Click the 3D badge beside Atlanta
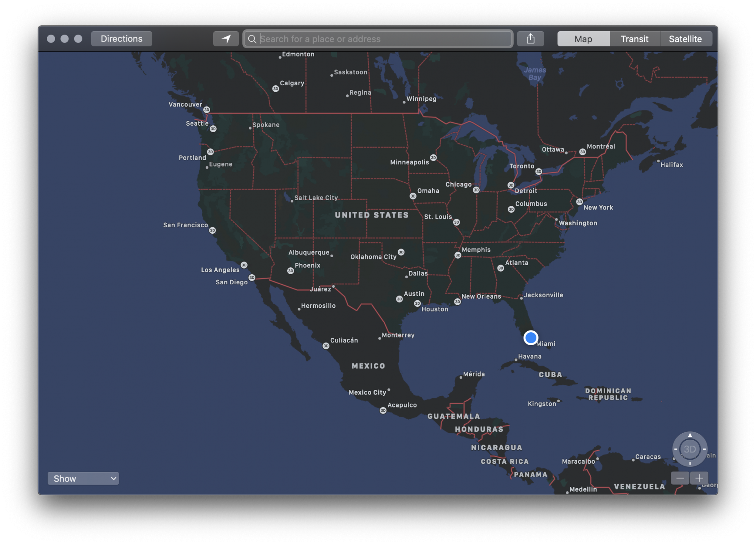The height and width of the screenshot is (545, 756). [x=500, y=268]
